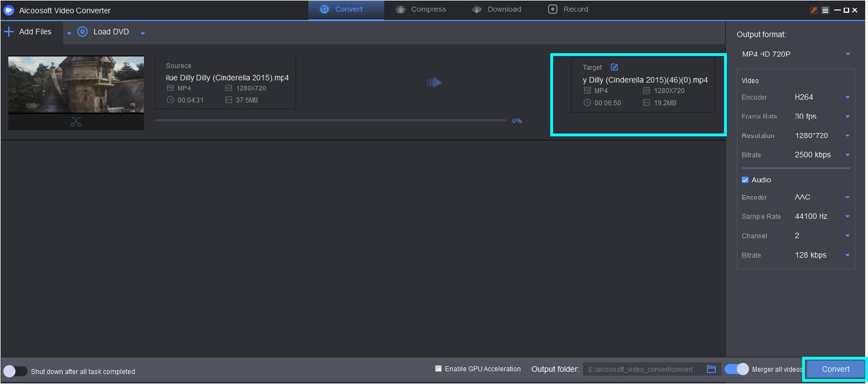Click the source duration 00:04:31
Viewport: 868px width, 384px height.
(x=190, y=100)
